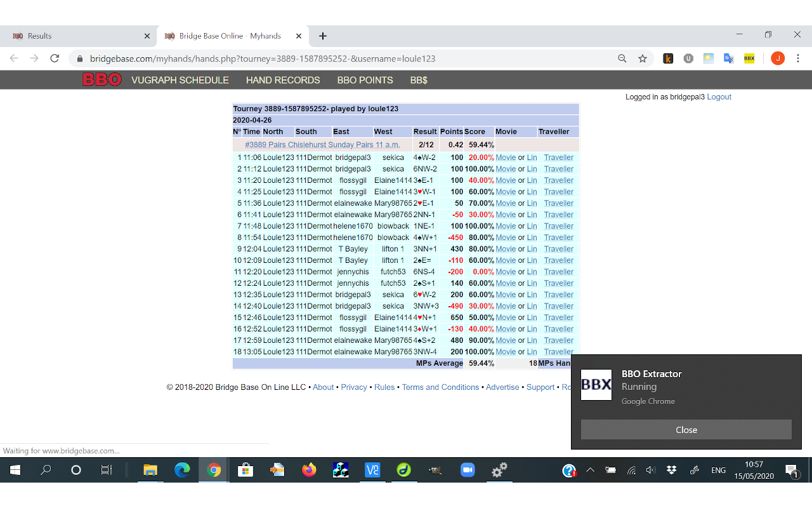Click the BBO logo in the navigation bar

pyautogui.click(x=102, y=80)
